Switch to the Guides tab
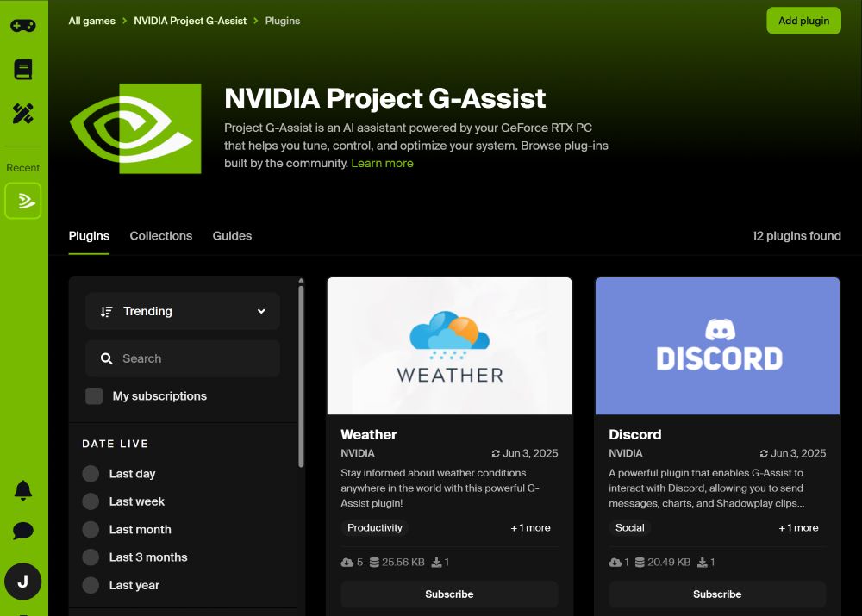 coord(232,236)
